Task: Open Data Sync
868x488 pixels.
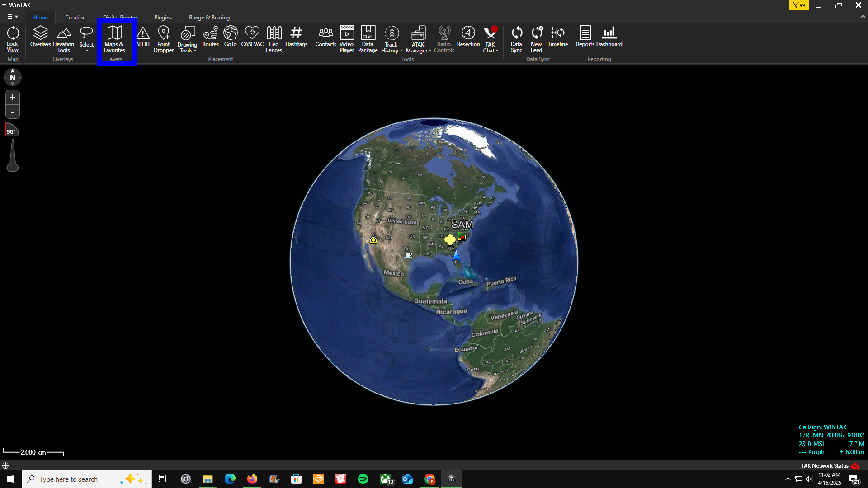Action: [516, 39]
